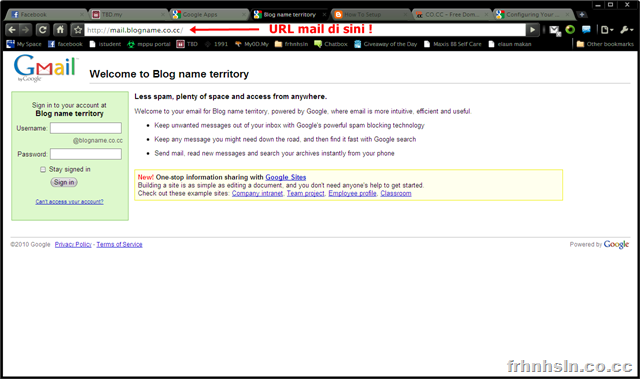Open the Employee profile example link
The width and height of the screenshot is (640, 379).
353,193
